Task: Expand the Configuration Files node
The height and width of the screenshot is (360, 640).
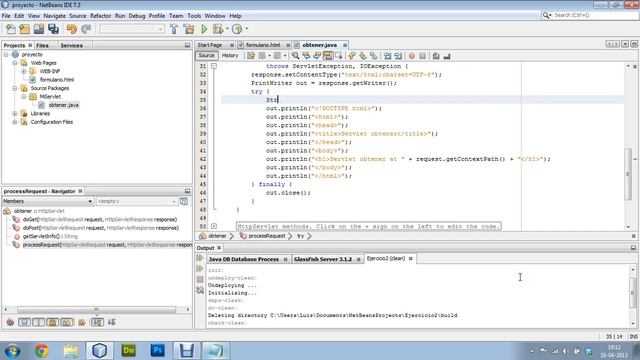Action: pos(15,122)
